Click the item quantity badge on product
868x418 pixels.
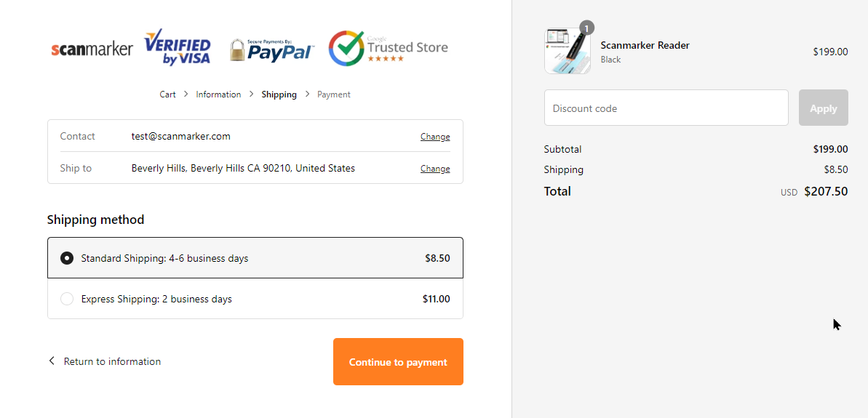586,28
